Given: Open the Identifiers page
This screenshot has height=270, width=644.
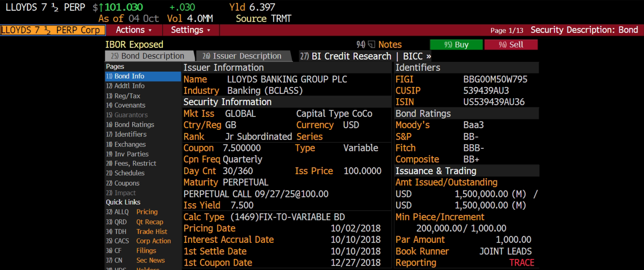Looking at the screenshot, I should pyautogui.click(x=143, y=135).
